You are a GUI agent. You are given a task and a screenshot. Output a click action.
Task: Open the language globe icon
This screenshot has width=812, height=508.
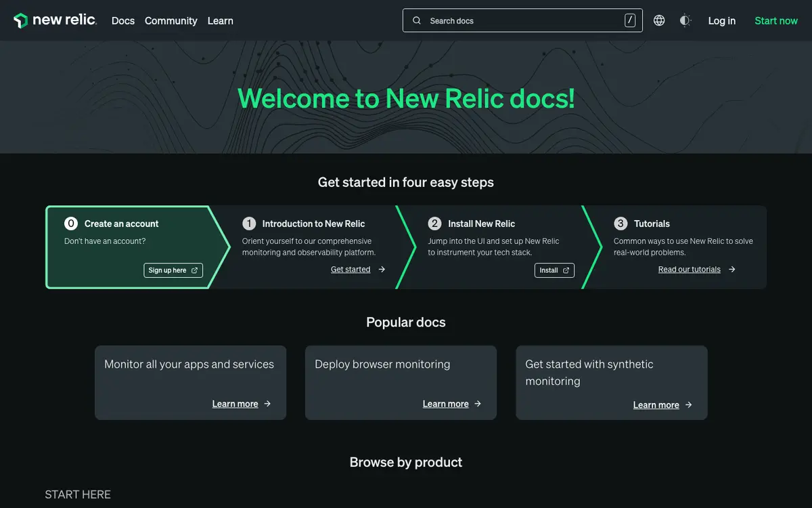pyautogui.click(x=659, y=20)
